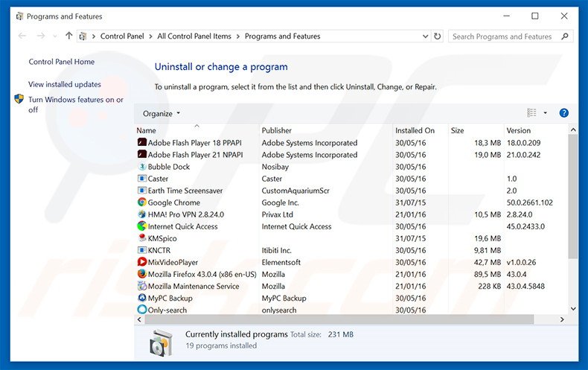Select the Google Chrome icon in list
Image resolution: width=588 pixels, height=370 pixels.
click(x=141, y=202)
